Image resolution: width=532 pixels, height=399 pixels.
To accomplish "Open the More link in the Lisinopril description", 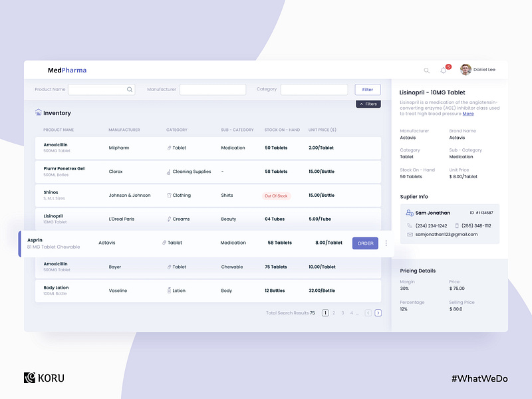I will pos(467,114).
